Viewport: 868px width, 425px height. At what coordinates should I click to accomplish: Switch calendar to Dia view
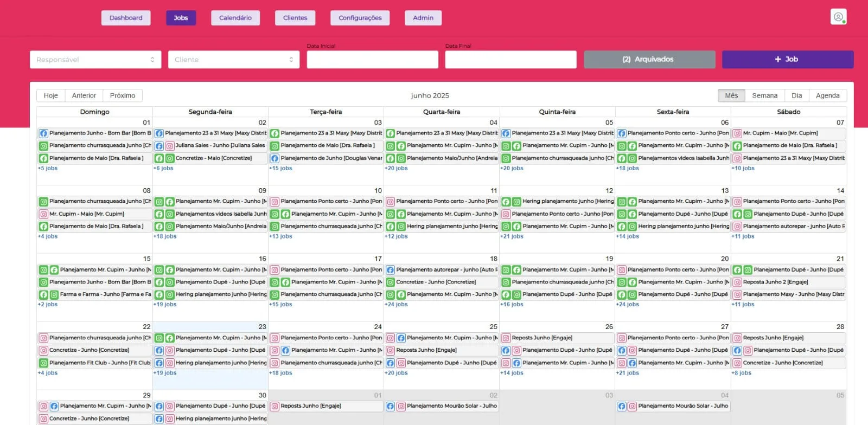pos(796,95)
